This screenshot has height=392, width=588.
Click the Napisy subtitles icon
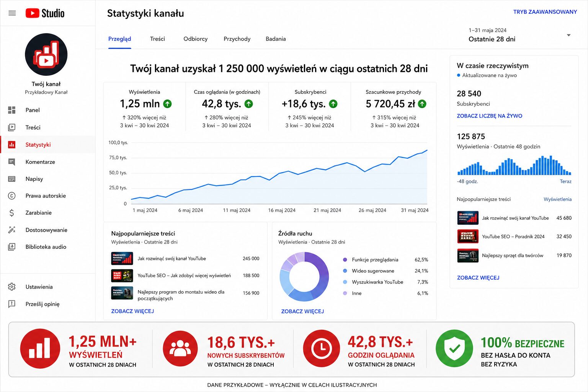click(12, 179)
